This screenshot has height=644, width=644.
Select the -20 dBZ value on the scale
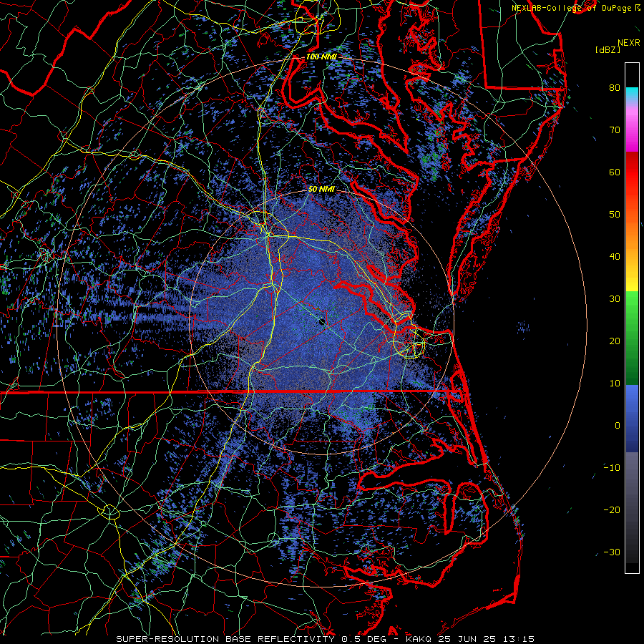[x=612, y=510]
